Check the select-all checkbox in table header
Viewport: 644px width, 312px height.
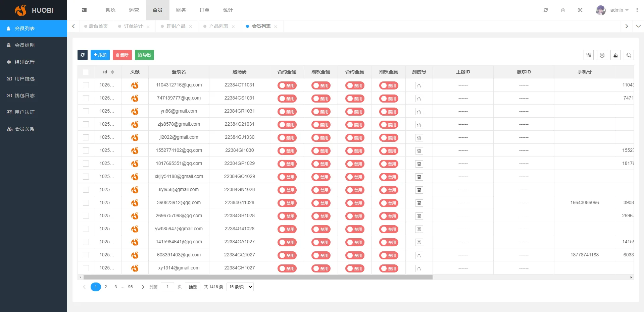pyautogui.click(x=86, y=72)
